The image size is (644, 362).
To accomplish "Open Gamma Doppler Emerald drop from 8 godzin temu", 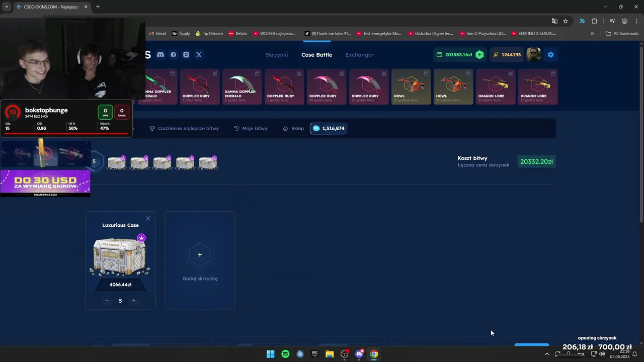I will pyautogui.click(x=241, y=86).
